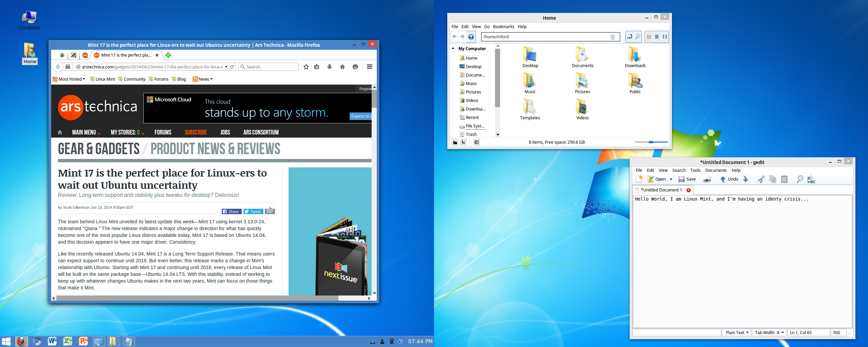This screenshot has width=868, height=347.
Task: Hide the file manager sidebar
Action: (476, 142)
